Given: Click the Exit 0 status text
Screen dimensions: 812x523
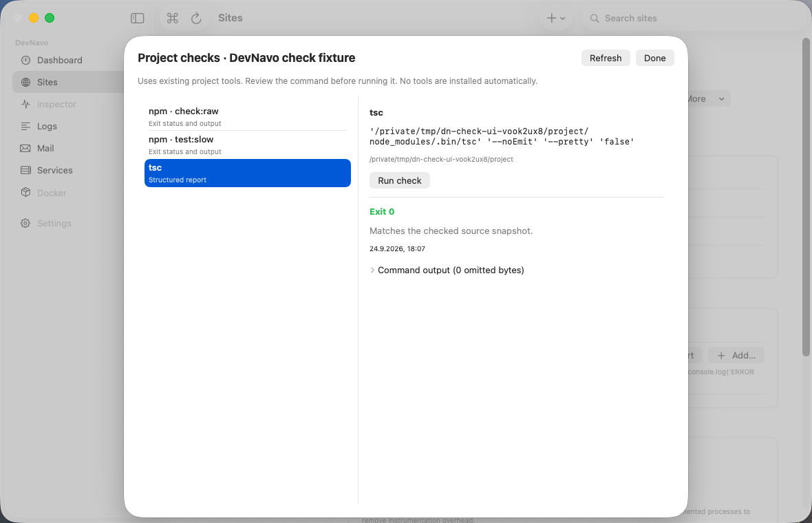Looking at the screenshot, I should point(382,212).
